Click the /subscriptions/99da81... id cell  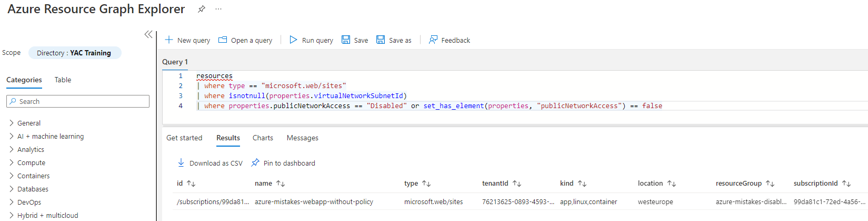click(x=213, y=201)
